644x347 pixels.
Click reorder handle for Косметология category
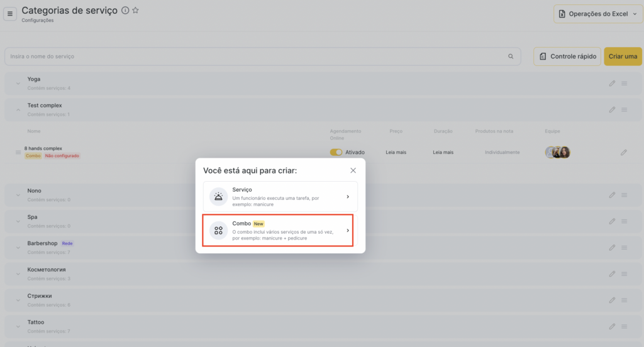[x=625, y=274]
